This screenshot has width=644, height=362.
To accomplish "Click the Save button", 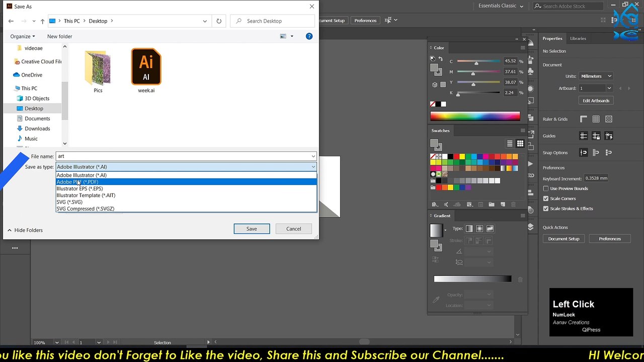I will pos(252,229).
